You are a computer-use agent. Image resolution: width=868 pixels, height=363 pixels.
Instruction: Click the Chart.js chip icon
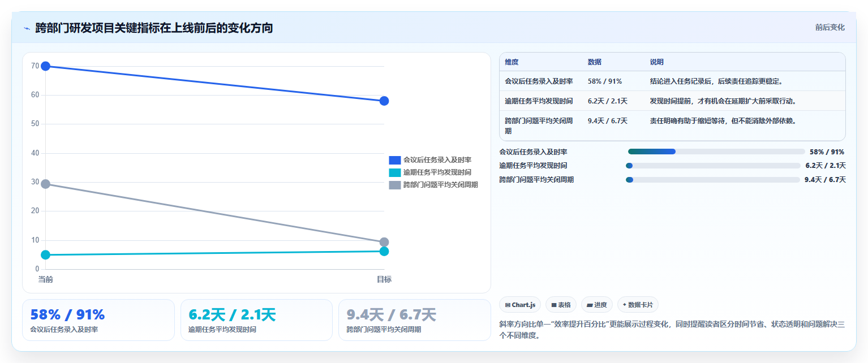click(508, 305)
